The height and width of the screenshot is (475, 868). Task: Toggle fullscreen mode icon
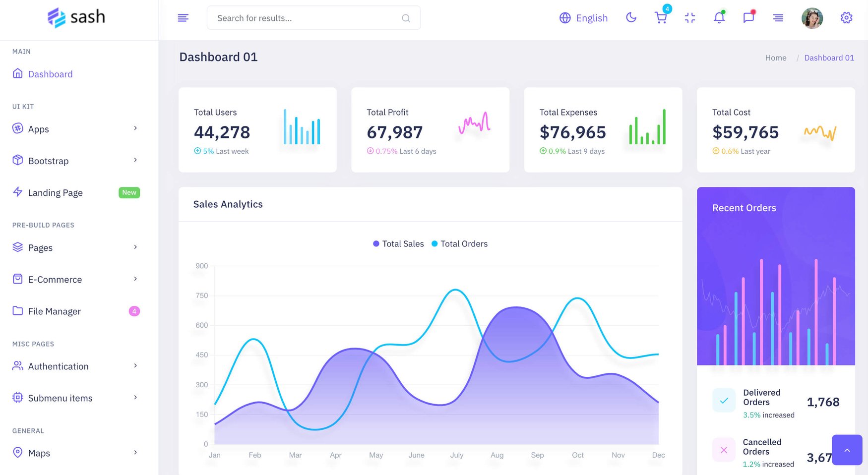click(690, 18)
